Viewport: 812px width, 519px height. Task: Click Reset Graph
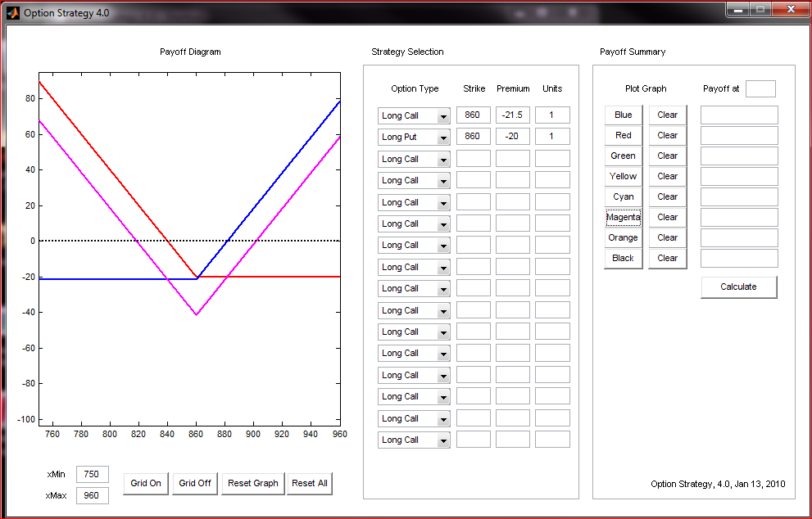click(252, 483)
